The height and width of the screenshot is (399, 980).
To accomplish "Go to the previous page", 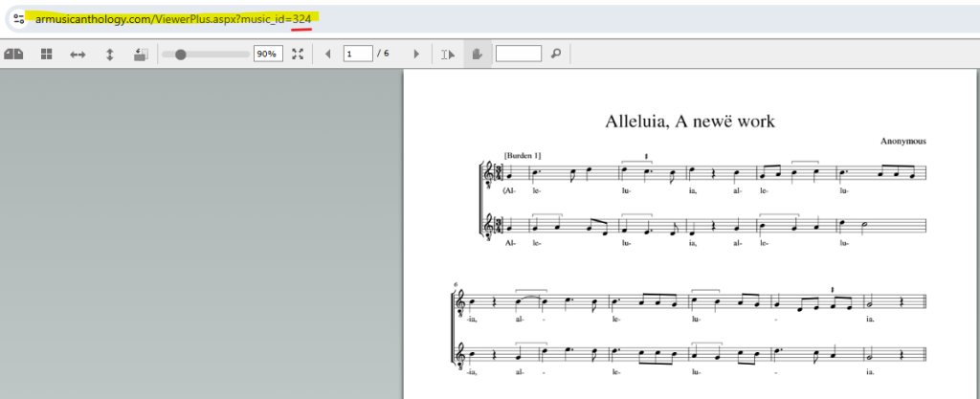I will 327,55.
